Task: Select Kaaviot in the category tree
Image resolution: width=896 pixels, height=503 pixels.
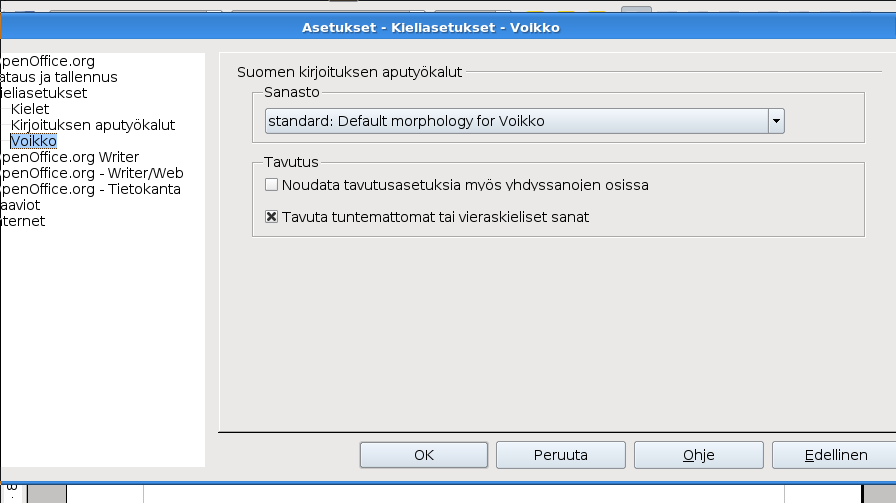Action: pyautogui.click(x=22, y=205)
